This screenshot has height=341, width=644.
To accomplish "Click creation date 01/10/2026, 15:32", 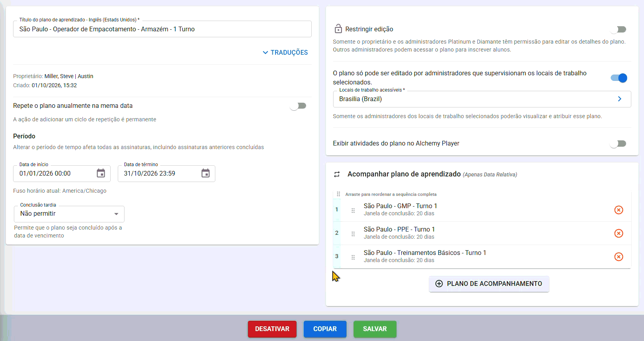I will pos(54,85).
